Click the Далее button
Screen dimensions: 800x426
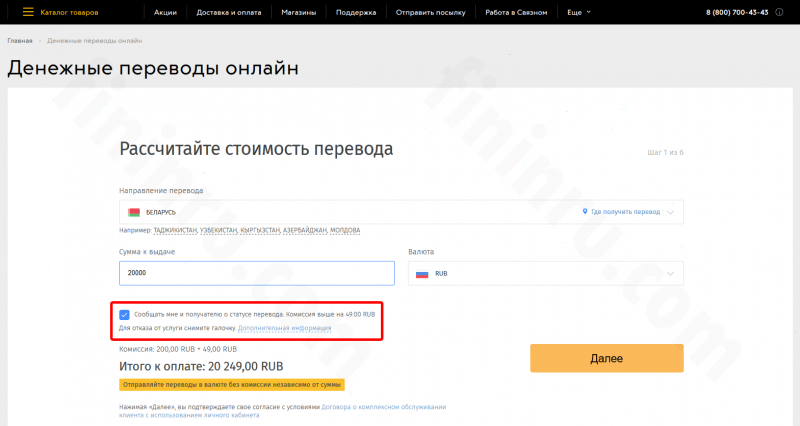(x=607, y=358)
